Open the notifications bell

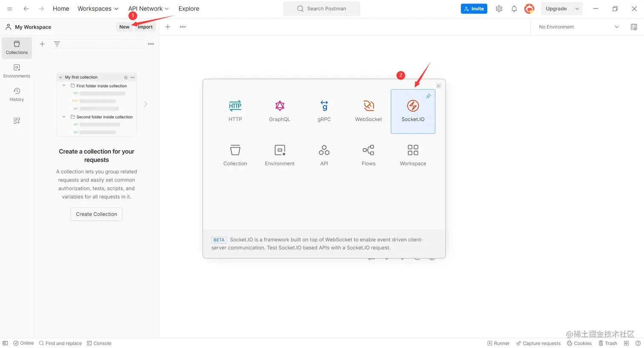tap(514, 9)
